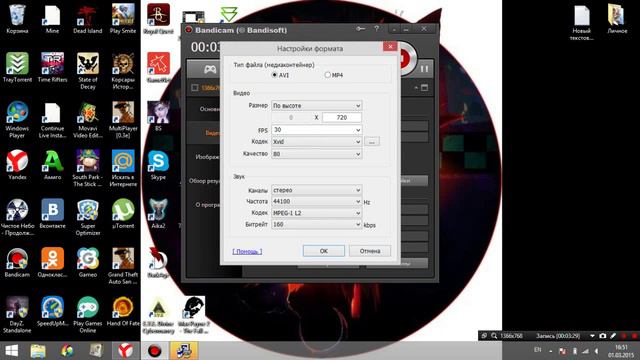Expand the frequency dropdown showing 44100
Viewport: 640px width, 360px height.
316,202
